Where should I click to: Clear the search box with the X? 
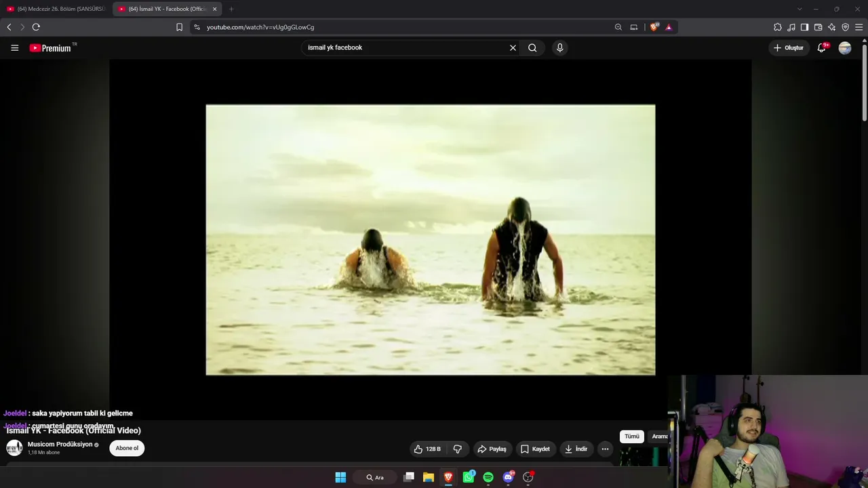click(513, 47)
